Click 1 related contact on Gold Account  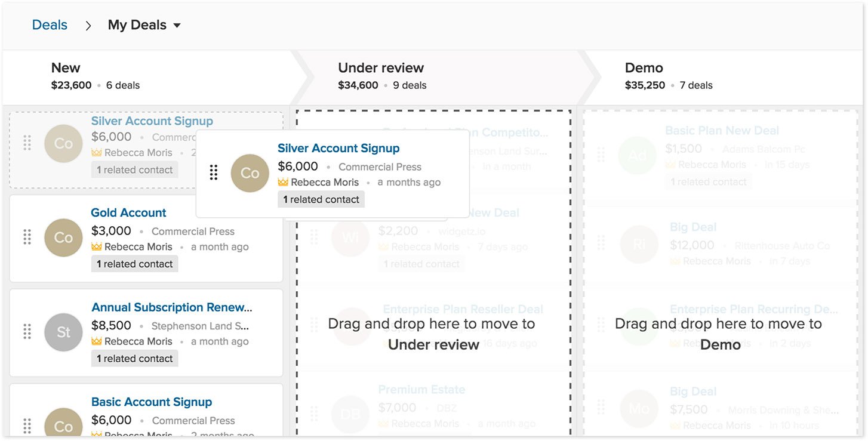pyautogui.click(x=135, y=264)
